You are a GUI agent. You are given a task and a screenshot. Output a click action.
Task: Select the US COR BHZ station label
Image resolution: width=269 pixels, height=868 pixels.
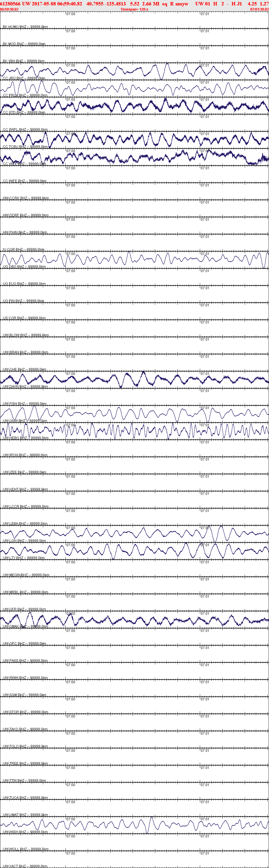[24, 318]
